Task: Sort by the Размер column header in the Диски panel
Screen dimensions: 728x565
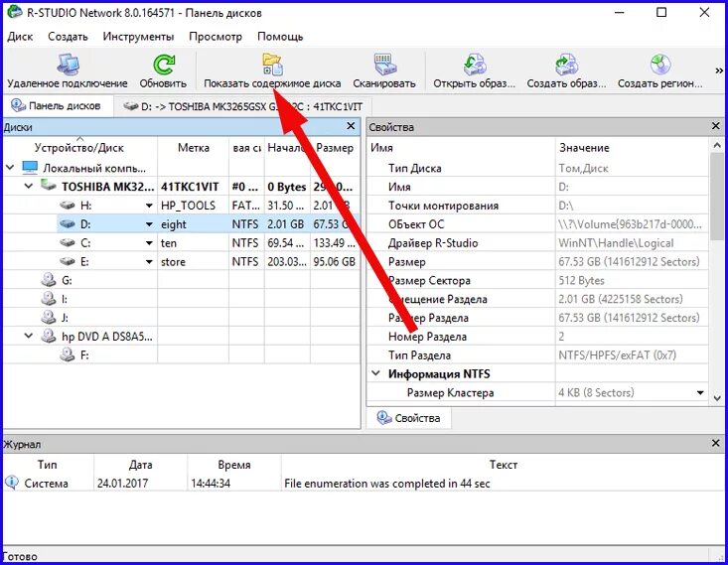Action: point(335,148)
